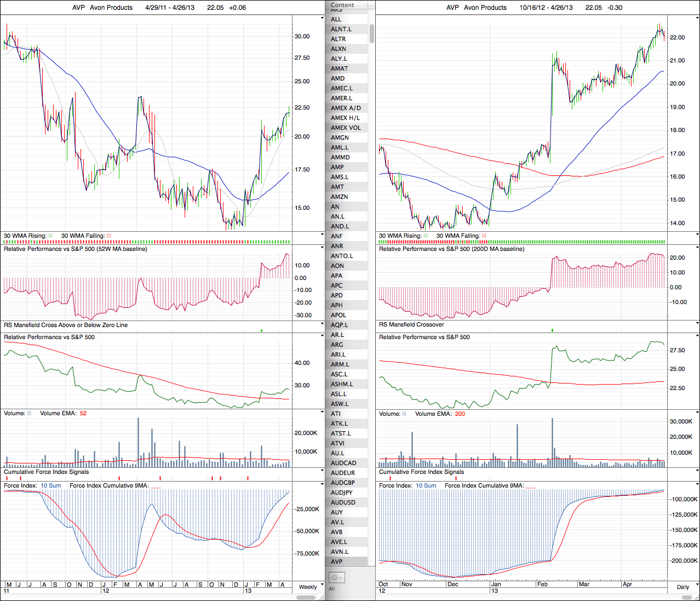The width and height of the screenshot is (700, 601).
Task: Open the gear action menu below the symbol list
Action: point(336,577)
